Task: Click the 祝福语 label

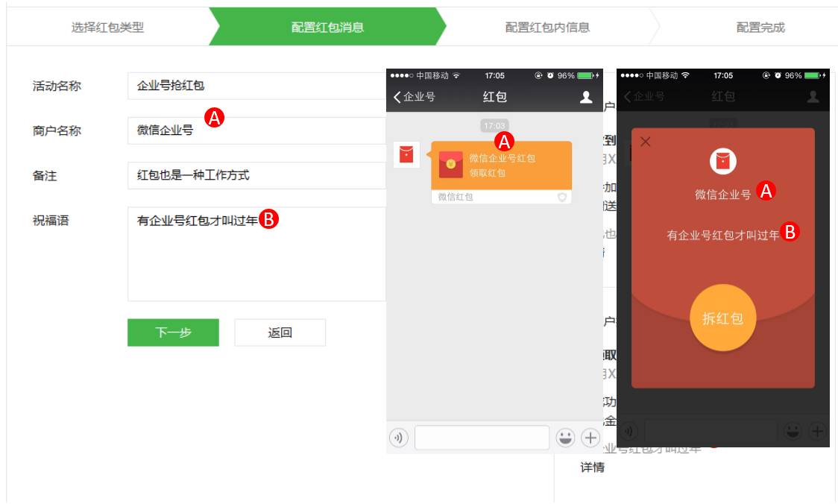Action: (x=51, y=221)
